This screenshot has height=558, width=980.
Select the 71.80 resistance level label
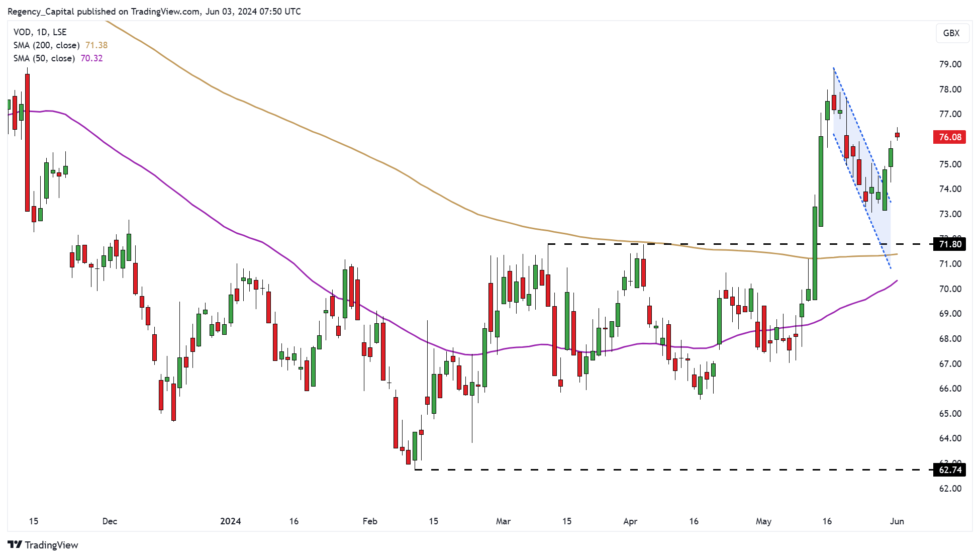950,244
